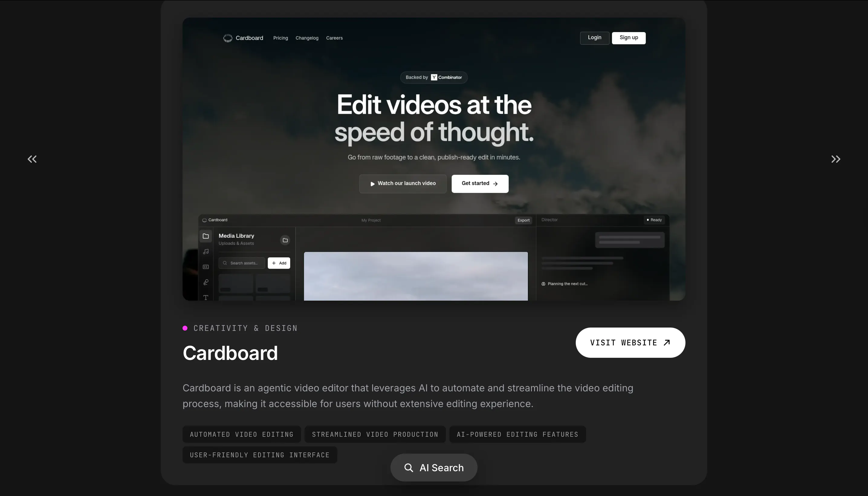Select the Text tool icon in the sidebar
This screenshot has width=868, height=496.
pyautogui.click(x=206, y=297)
